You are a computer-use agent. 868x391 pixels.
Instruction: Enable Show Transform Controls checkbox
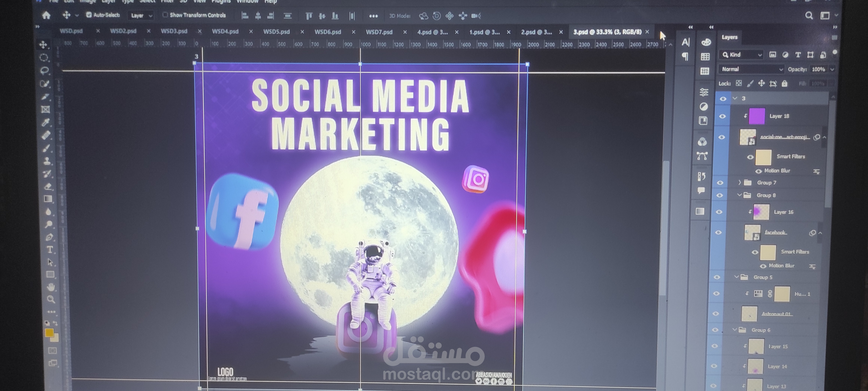(x=165, y=15)
